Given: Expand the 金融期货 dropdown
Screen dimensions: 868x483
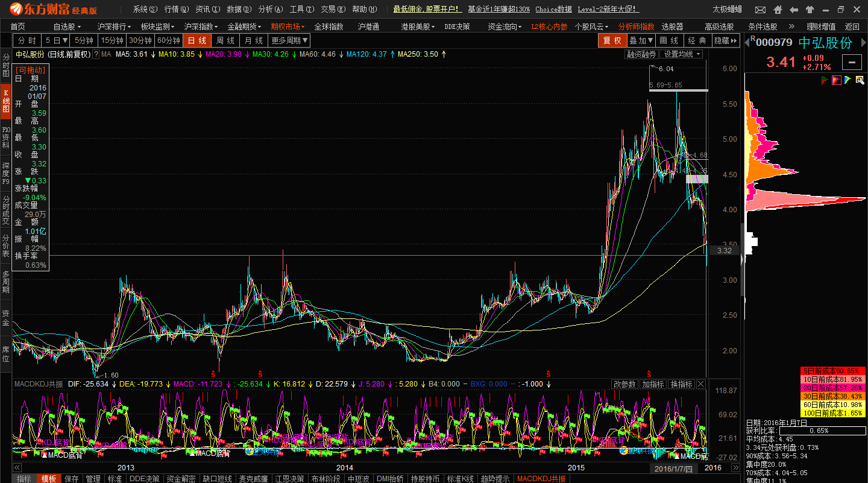Looking at the screenshot, I should 244,27.
